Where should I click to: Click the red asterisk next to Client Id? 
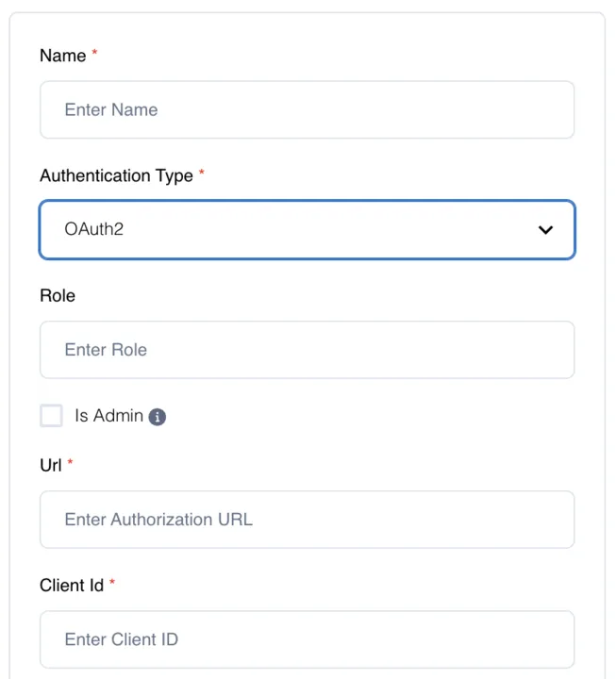coord(112,583)
